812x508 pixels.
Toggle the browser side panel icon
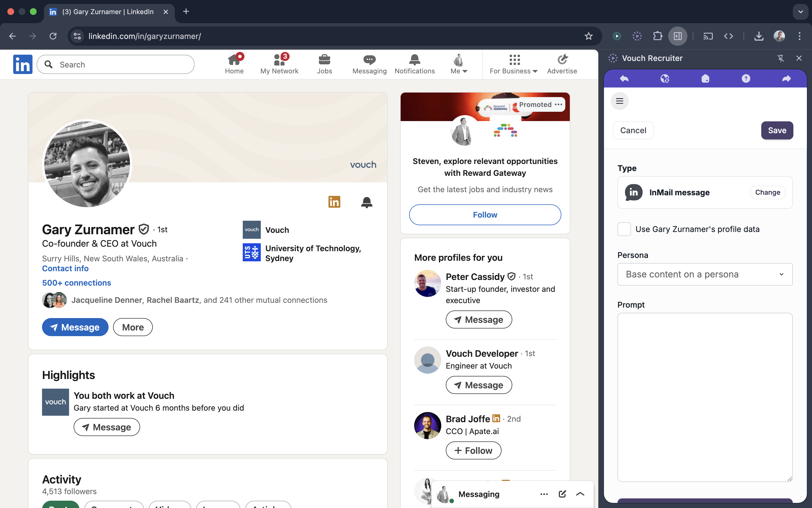678,36
